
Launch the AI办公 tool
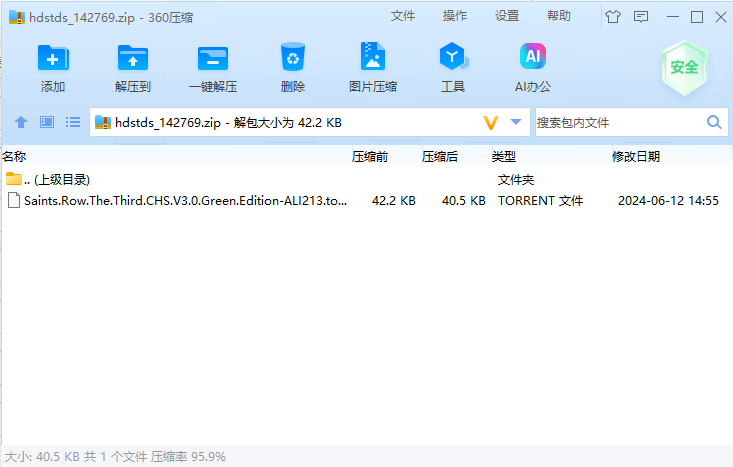coord(533,56)
